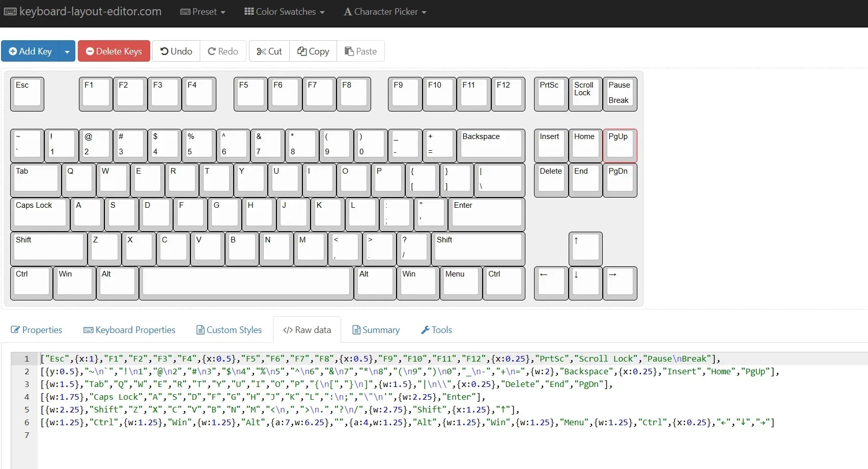The height and width of the screenshot is (469, 868).
Task: Select the left arrow key
Action: point(551,283)
